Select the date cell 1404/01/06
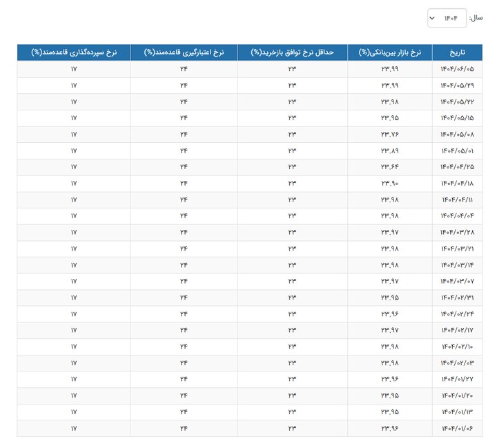 pos(458,428)
